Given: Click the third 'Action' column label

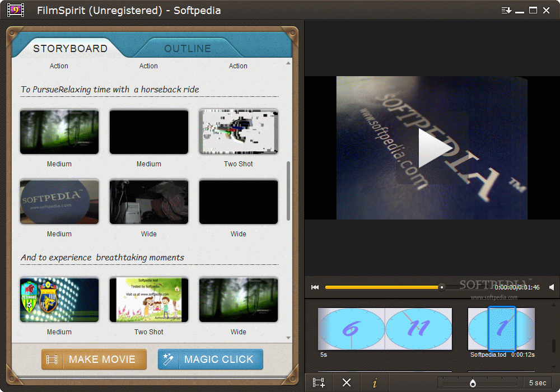Looking at the screenshot, I should [238, 66].
